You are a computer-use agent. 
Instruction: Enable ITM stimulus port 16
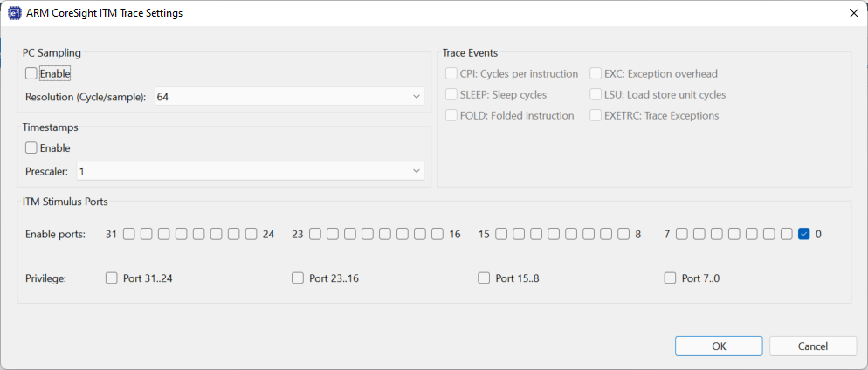[x=437, y=234]
